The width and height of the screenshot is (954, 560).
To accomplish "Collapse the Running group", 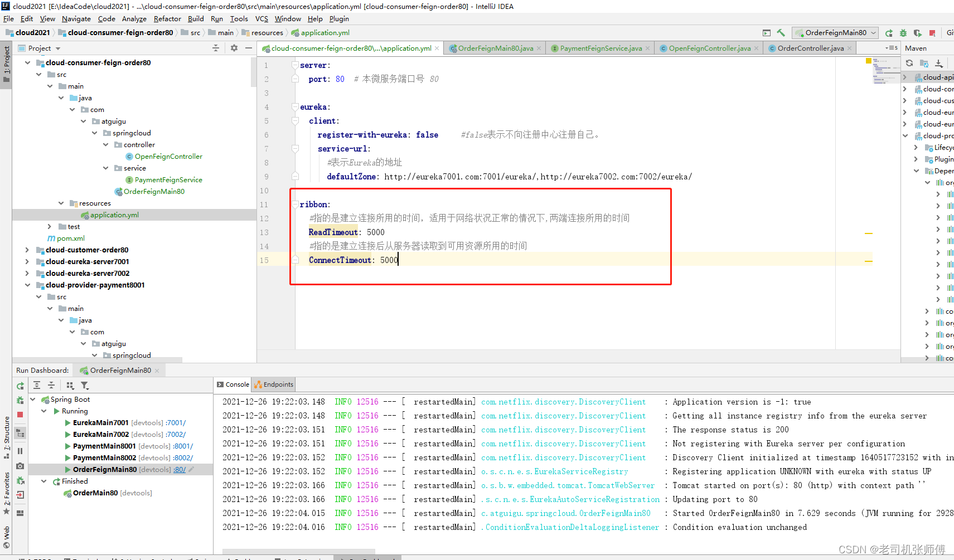I will [44, 411].
